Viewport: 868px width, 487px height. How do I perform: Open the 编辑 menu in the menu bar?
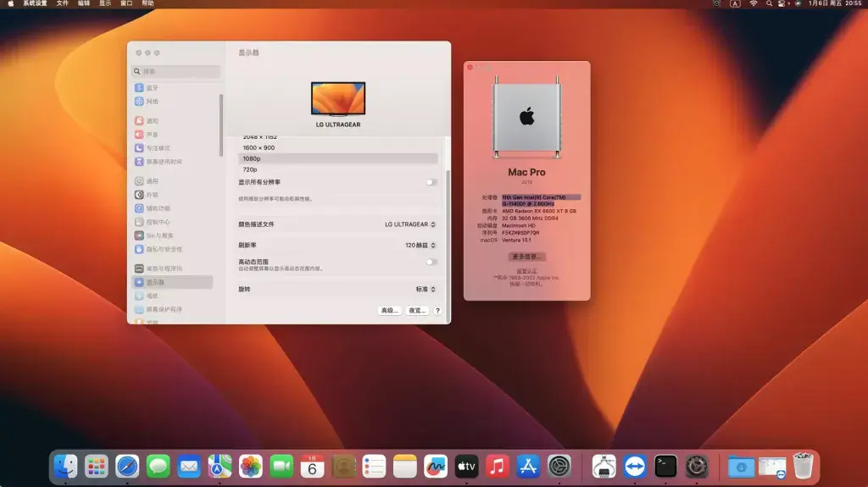pyautogui.click(x=84, y=3)
